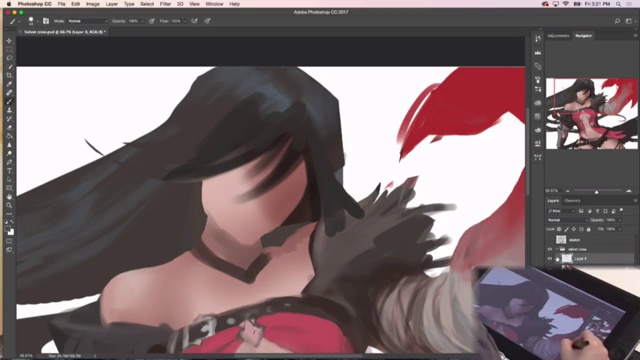This screenshot has height=360, width=640.
Task: Select the Pen tool
Action: tap(9, 162)
